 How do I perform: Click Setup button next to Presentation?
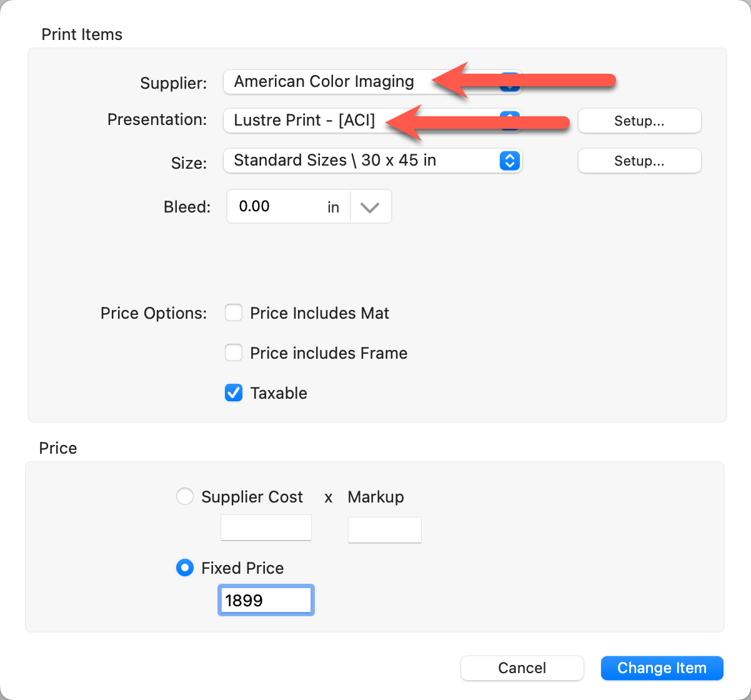tap(639, 121)
